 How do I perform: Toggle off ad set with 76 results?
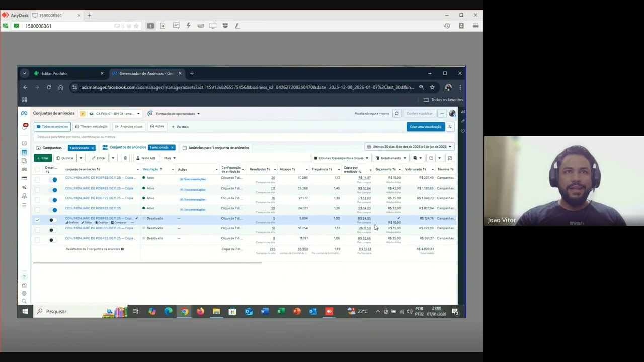tap(53, 200)
